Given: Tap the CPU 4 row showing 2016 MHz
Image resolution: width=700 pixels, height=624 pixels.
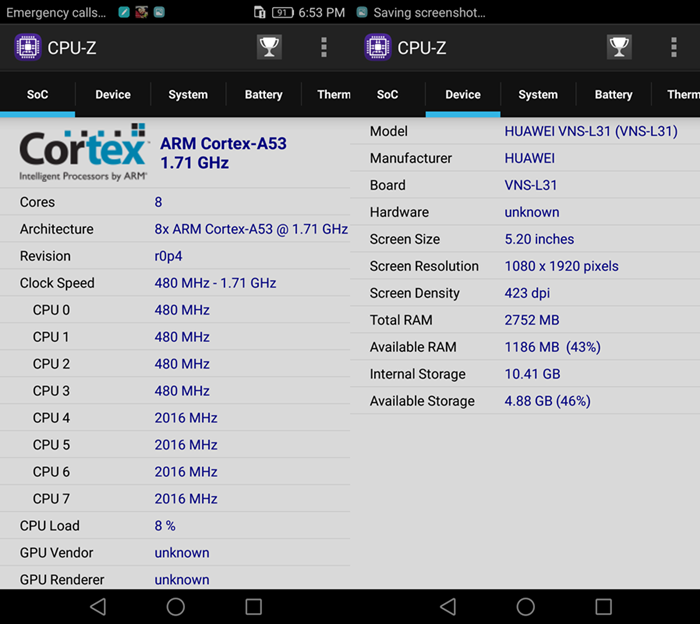Looking at the screenshot, I should 175,418.
